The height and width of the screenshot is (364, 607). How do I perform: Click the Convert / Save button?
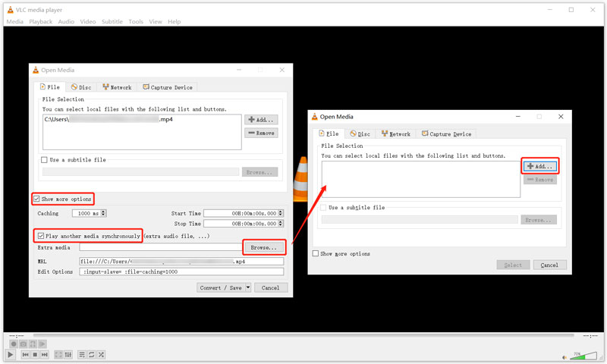(221, 287)
